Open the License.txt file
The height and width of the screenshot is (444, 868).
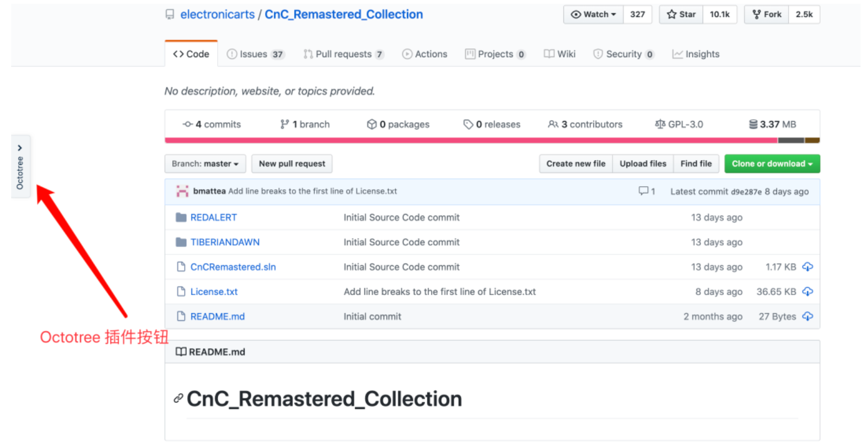coord(214,292)
